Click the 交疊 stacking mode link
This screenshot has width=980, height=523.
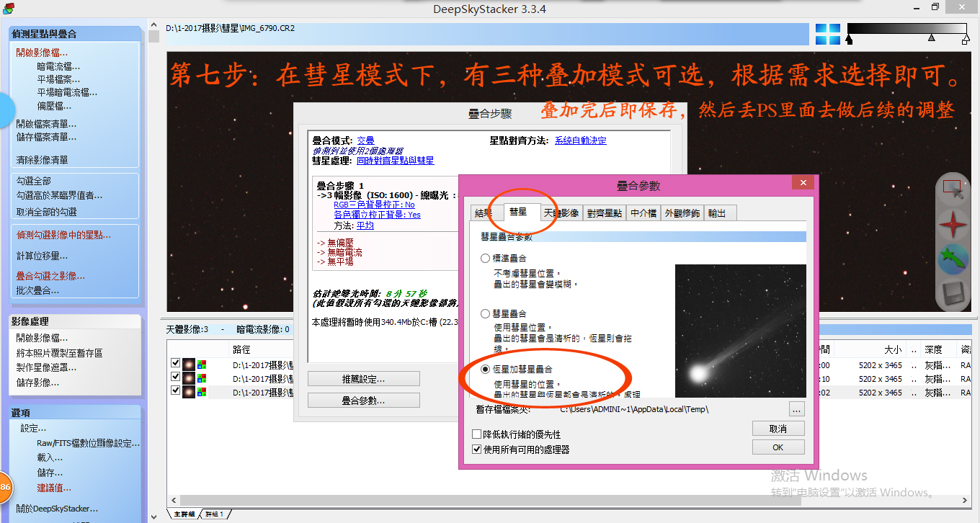click(366, 140)
